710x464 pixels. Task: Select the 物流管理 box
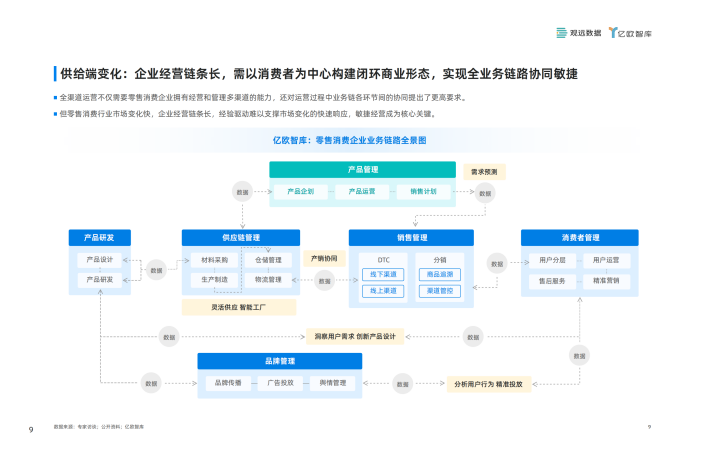tap(268, 280)
